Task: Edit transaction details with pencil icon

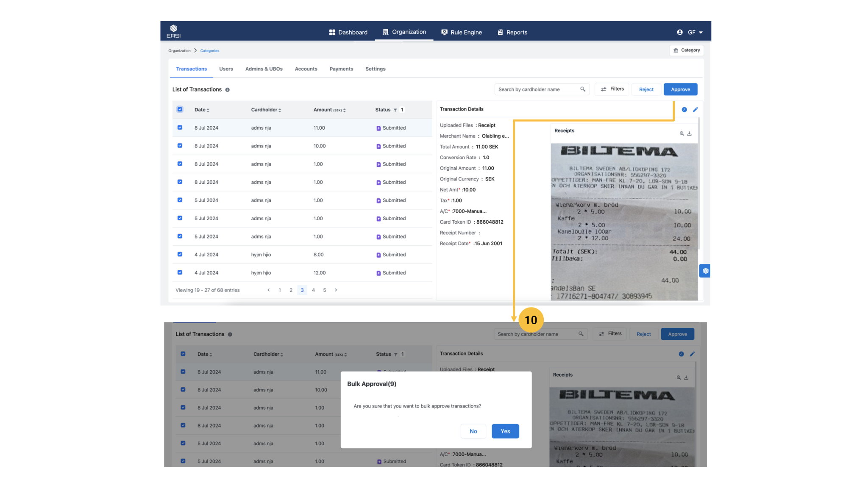Action: pyautogui.click(x=696, y=110)
